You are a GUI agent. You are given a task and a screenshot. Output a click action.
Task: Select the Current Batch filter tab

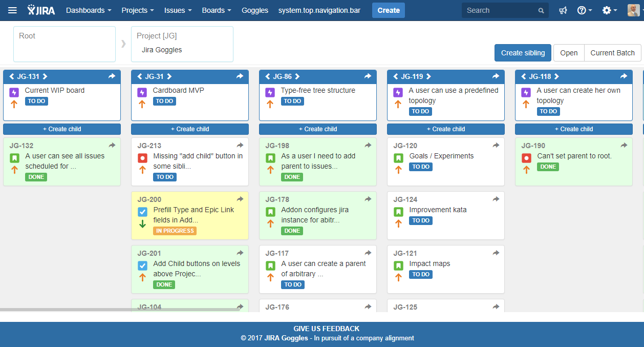[612, 53]
